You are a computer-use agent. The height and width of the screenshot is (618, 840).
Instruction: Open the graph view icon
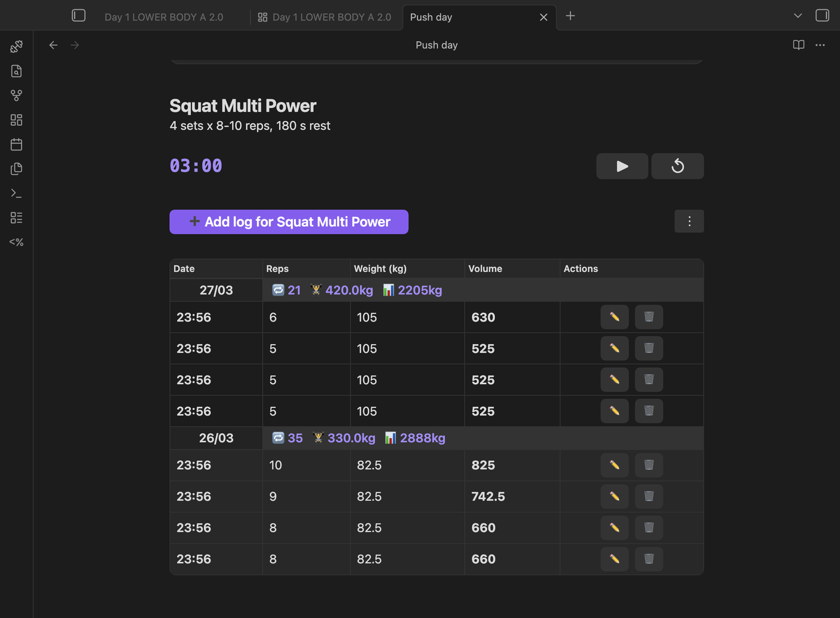pos(16,95)
